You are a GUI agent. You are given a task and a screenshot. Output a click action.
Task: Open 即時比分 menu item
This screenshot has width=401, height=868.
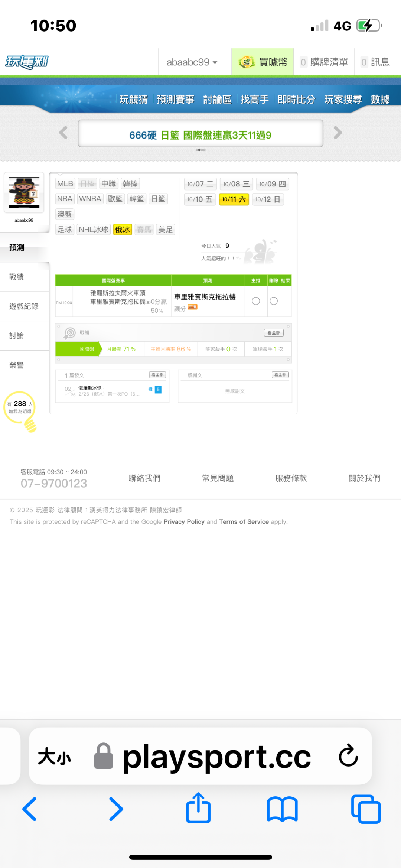coord(296,100)
